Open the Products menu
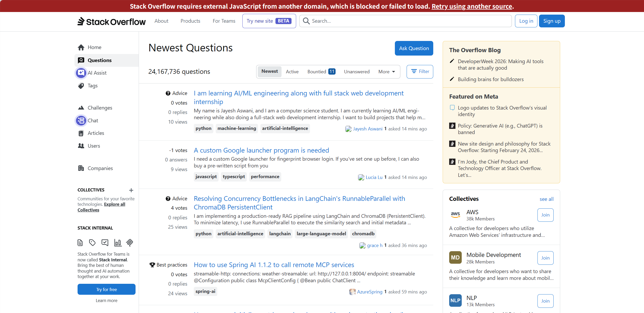644x313 pixels. point(190,21)
